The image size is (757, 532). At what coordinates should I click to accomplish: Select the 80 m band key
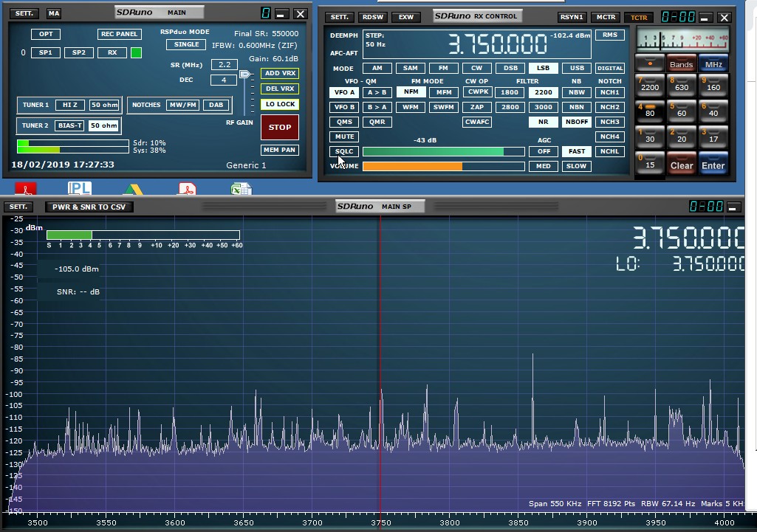tap(650, 111)
